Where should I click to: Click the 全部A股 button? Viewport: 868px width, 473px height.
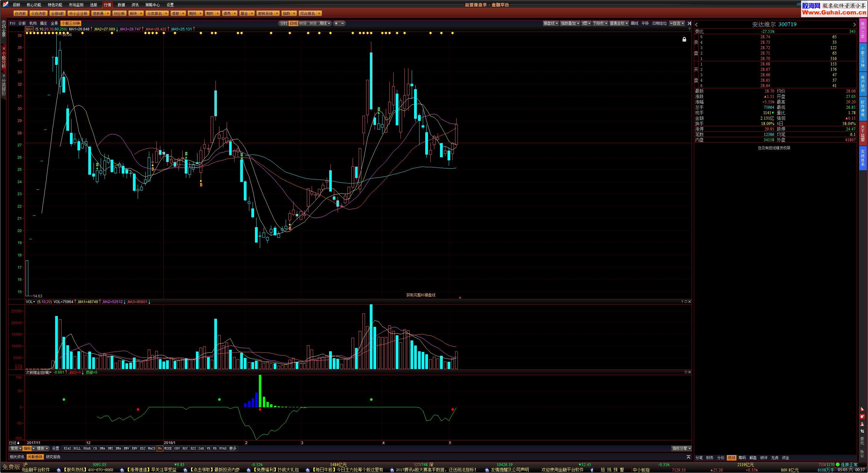[58, 14]
